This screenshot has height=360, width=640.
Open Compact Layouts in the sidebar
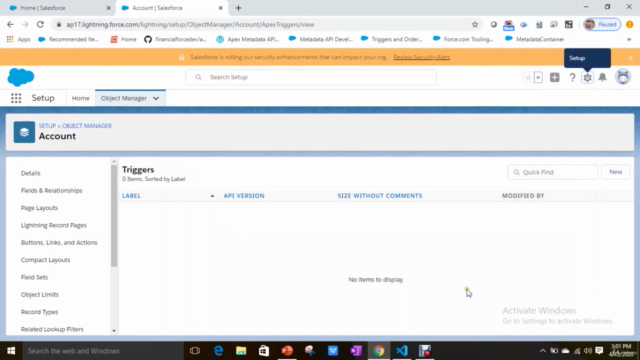pyautogui.click(x=45, y=260)
